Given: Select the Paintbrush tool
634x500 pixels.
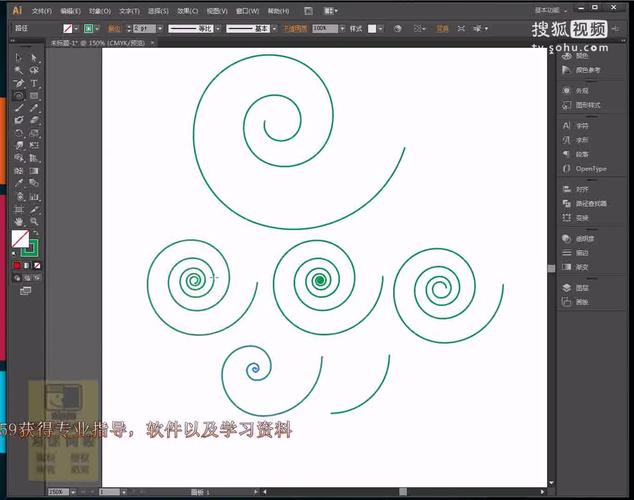Looking at the screenshot, I should [19, 108].
